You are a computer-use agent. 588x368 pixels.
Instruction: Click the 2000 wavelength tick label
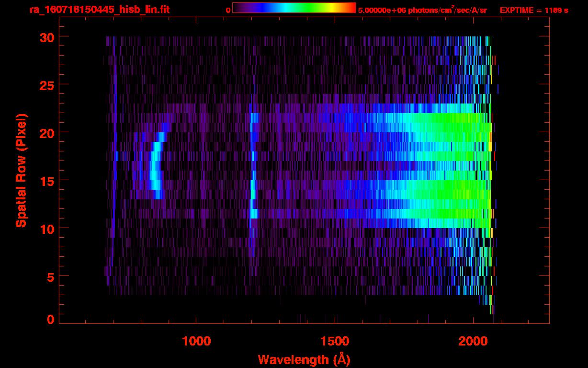473,341
